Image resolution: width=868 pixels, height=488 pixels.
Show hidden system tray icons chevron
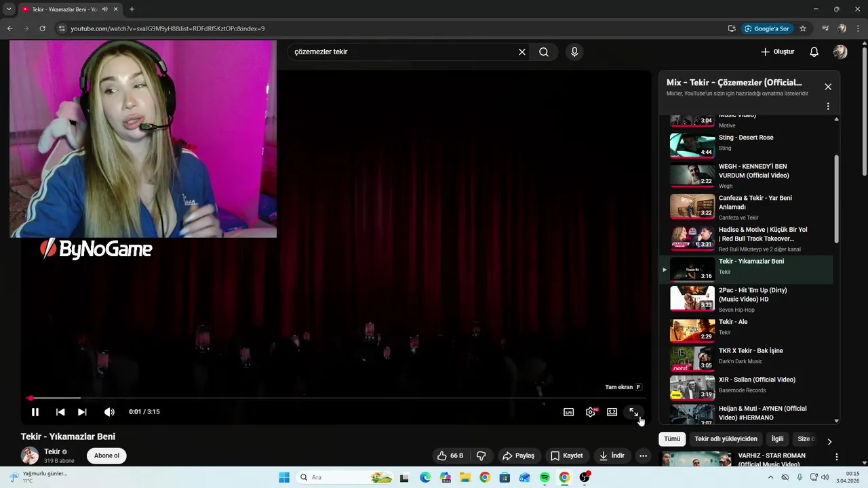pyautogui.click(x=770, y=477)
